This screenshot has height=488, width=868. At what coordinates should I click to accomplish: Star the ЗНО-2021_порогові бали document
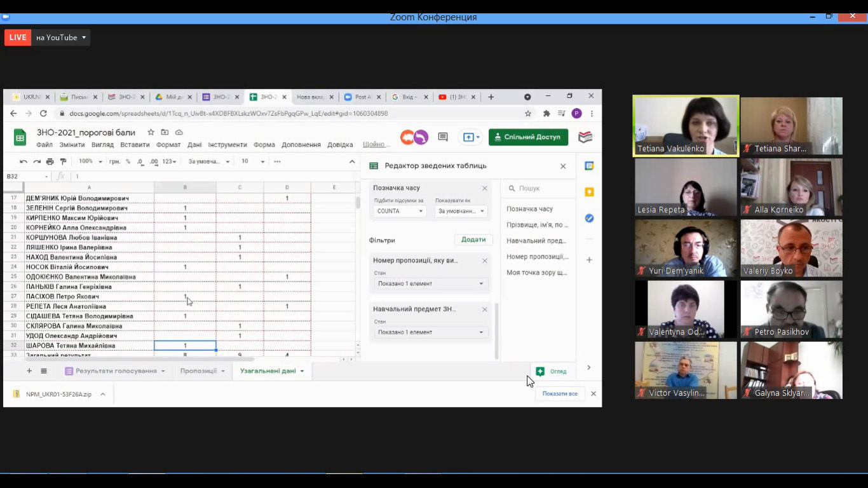click(x=151, y=132)
